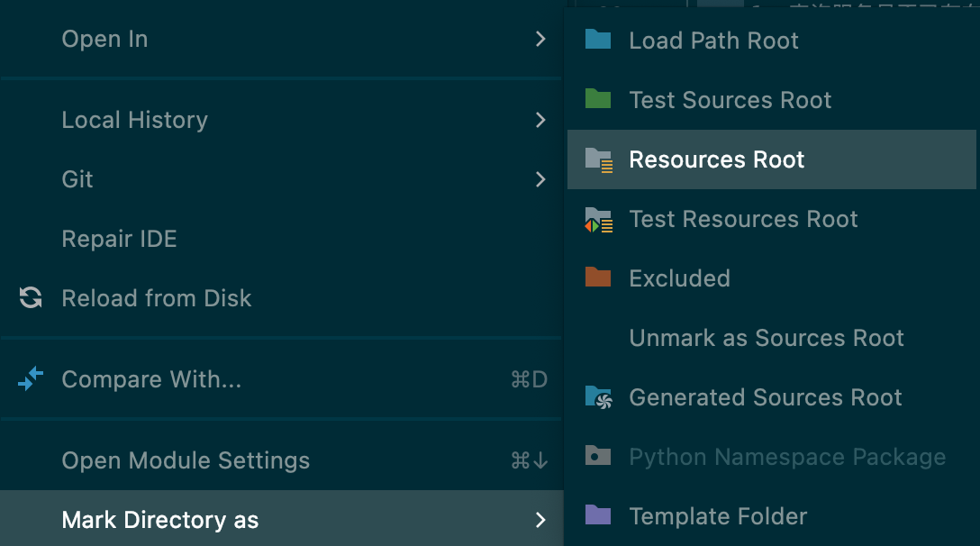Open Module Settings from context menu
The image size is (980, 546).
click(186, 460)
